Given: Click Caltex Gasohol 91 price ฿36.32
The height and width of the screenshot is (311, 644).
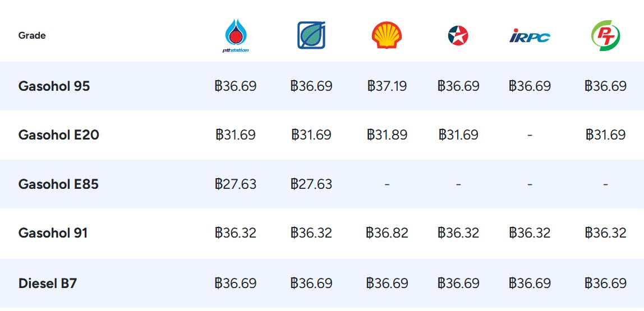Looking at the screenshot, I should click(x=458, y=233).
